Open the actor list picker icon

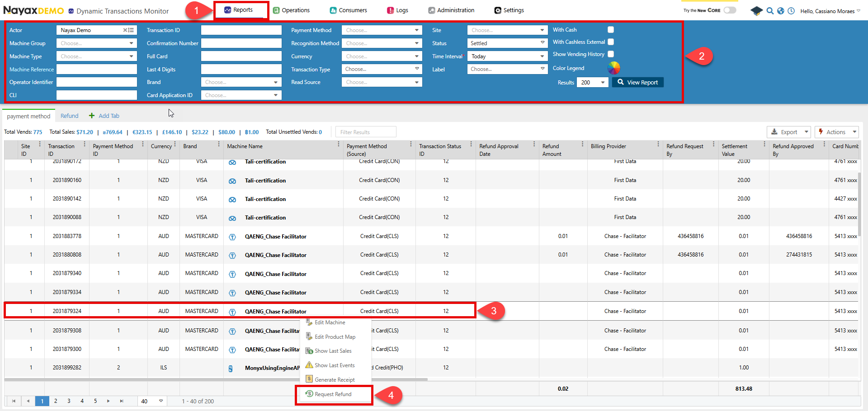[x=131, y=30]
